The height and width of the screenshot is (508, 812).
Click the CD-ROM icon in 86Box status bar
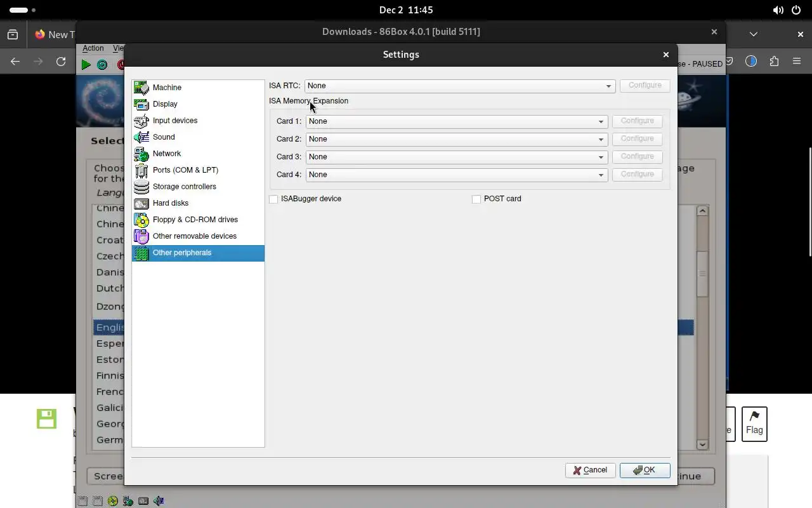tap(113, 501)
